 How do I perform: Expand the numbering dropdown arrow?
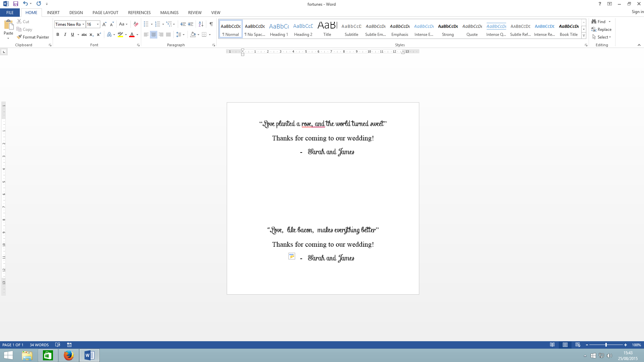163,24
